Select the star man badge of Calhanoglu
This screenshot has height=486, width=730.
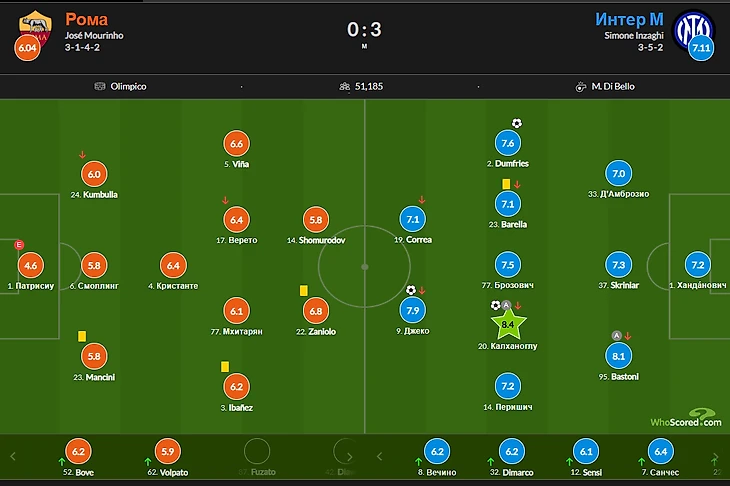coord(508,324)
